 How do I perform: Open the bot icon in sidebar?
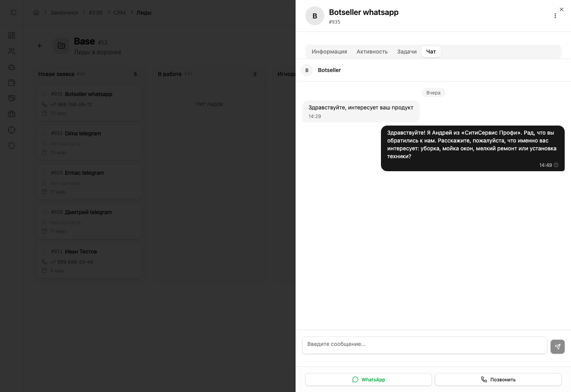[x=12, y=67]
